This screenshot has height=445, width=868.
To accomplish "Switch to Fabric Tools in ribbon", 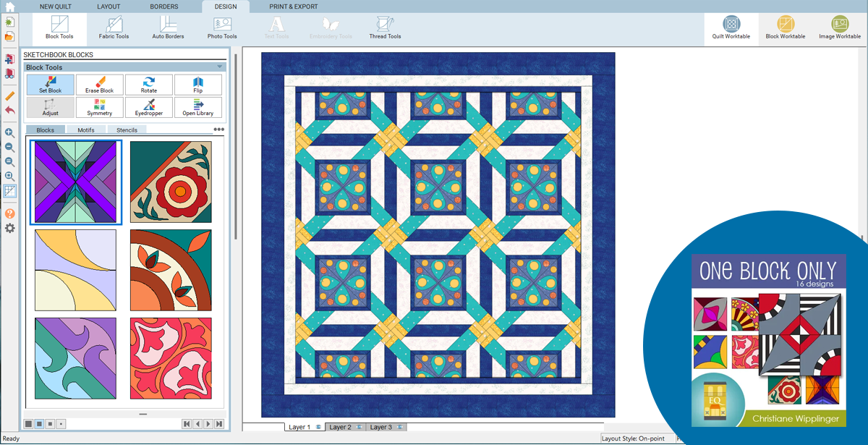I will point(114,29).
